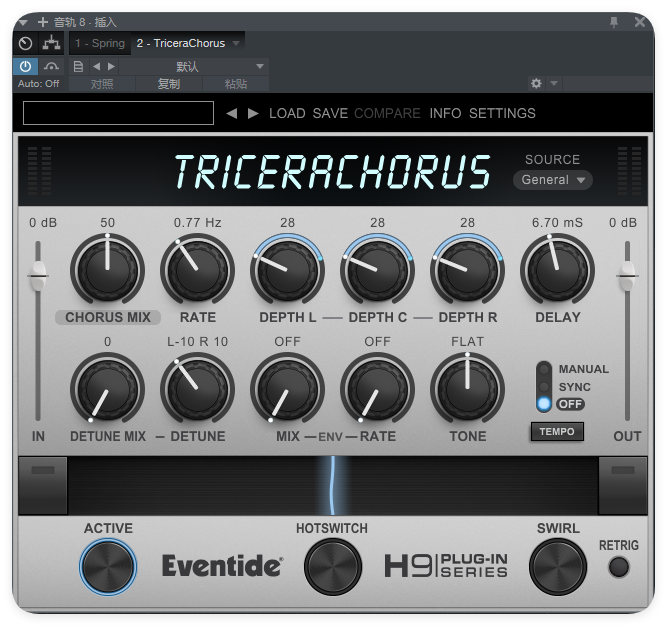The image size is (667, 626).
Task: Expand the insert list arrow beside TriceraChorus
Action: (236, 43)
